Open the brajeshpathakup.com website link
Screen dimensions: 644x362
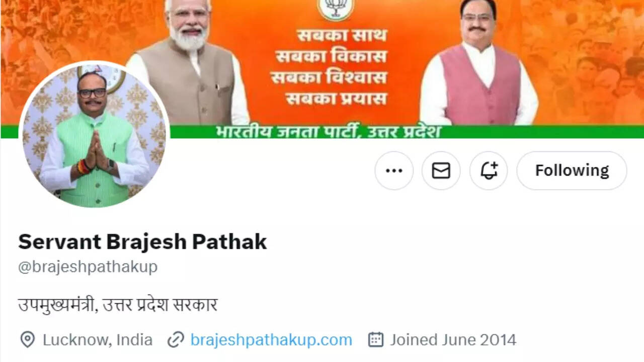point(271,340)
